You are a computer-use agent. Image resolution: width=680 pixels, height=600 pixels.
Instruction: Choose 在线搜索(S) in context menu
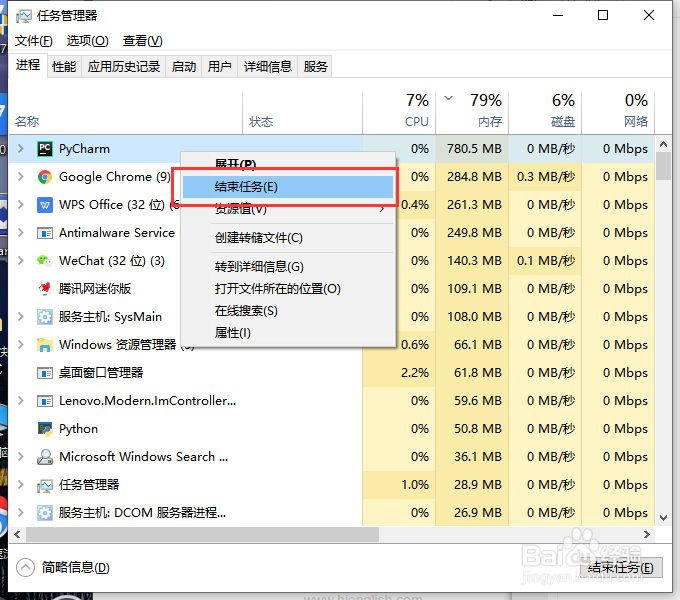(288, 311)
